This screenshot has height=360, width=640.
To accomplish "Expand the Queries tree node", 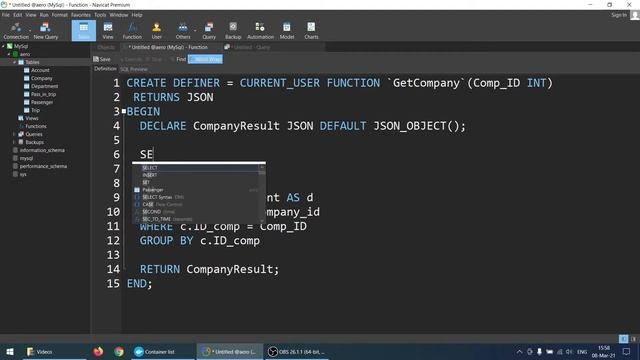I will [14, 134].
